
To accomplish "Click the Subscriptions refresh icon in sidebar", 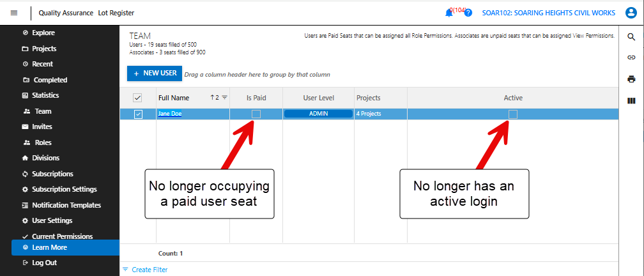I will (x=25, y=174).
